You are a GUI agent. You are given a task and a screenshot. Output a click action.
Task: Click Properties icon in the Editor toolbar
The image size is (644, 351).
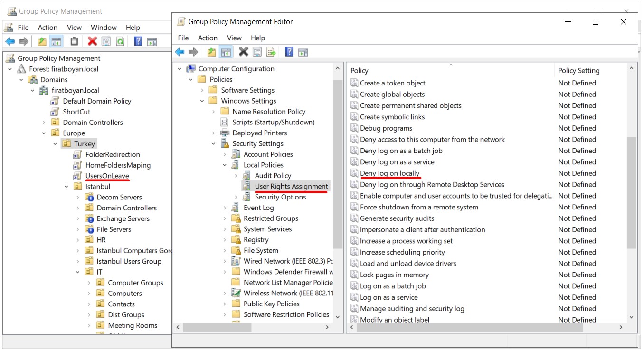(x=257, y=52)
